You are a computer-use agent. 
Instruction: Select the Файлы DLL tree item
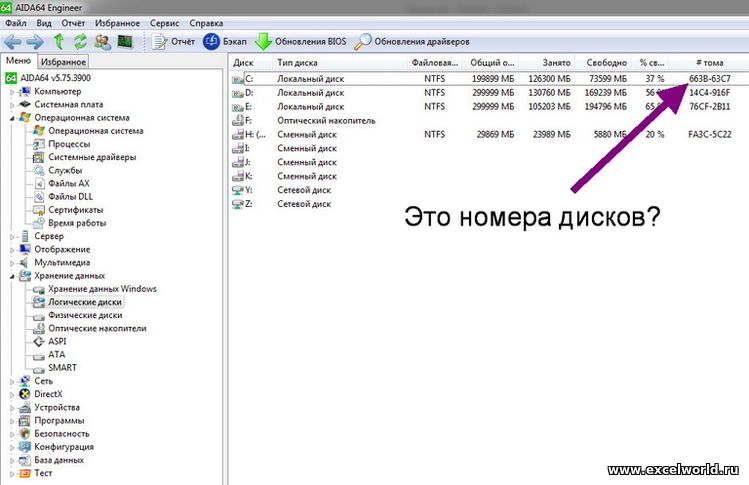[x=70, y=196]
